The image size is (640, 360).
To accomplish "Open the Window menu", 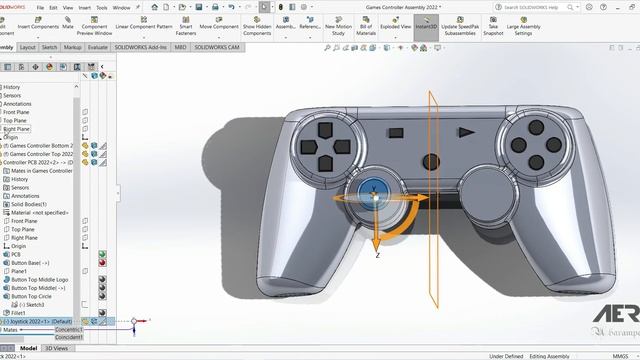I will pyautogui.click(x=121, y=7).
